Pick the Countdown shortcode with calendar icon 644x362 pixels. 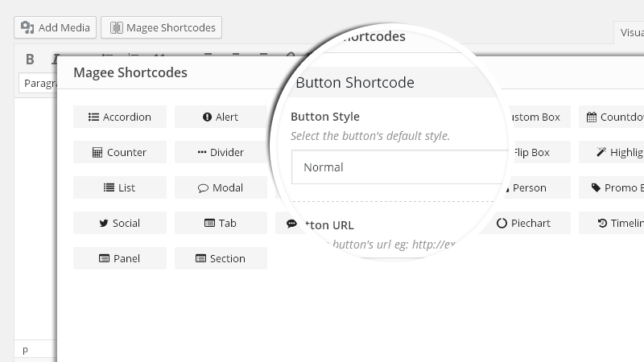tap(612, 117)
